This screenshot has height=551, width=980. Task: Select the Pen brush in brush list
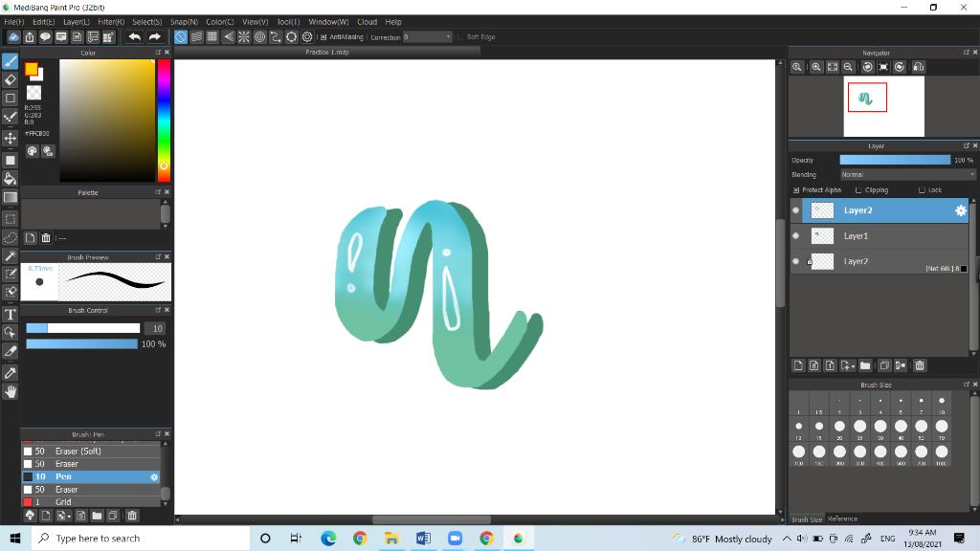[x=91, y=476]
